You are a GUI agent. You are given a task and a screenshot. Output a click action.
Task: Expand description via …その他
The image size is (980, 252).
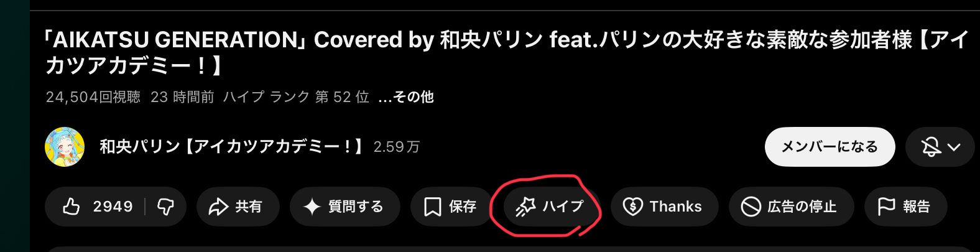click(x=406, y=97)
